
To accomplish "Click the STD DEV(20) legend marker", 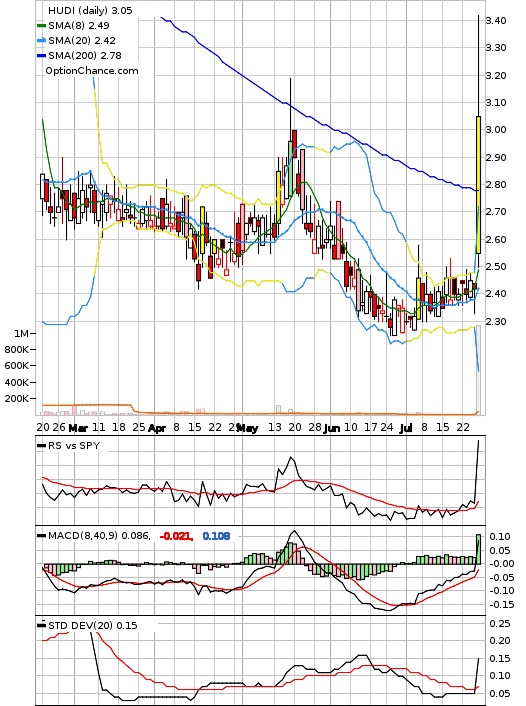I will click(41, 625).
